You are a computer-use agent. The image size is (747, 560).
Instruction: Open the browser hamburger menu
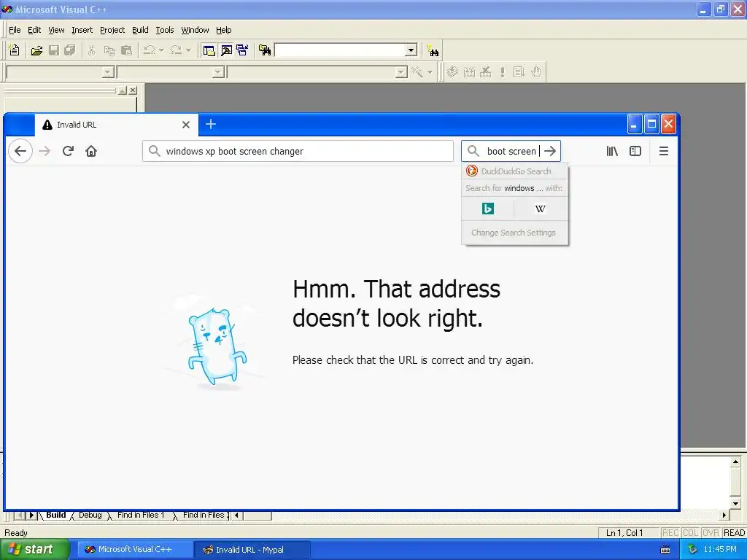tap(664, 151)
